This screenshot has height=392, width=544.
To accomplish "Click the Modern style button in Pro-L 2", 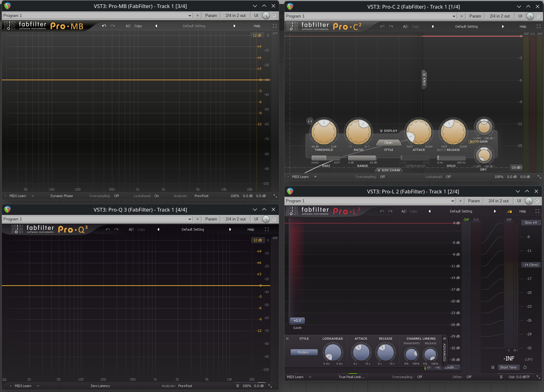I will 304,352.
